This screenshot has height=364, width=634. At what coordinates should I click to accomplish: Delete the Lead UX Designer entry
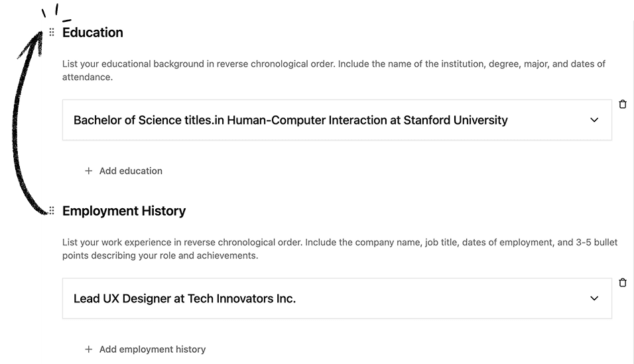tap(623, 282)
